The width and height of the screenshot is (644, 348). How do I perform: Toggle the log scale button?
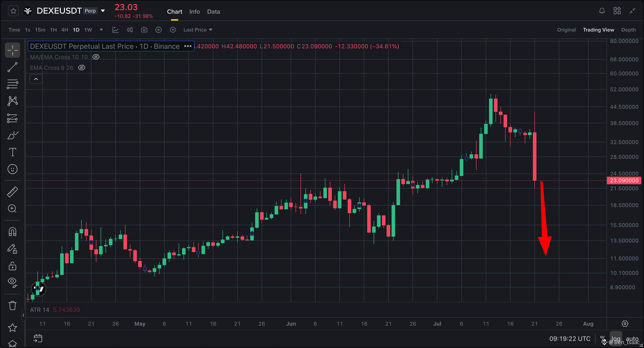coord(616,339)
